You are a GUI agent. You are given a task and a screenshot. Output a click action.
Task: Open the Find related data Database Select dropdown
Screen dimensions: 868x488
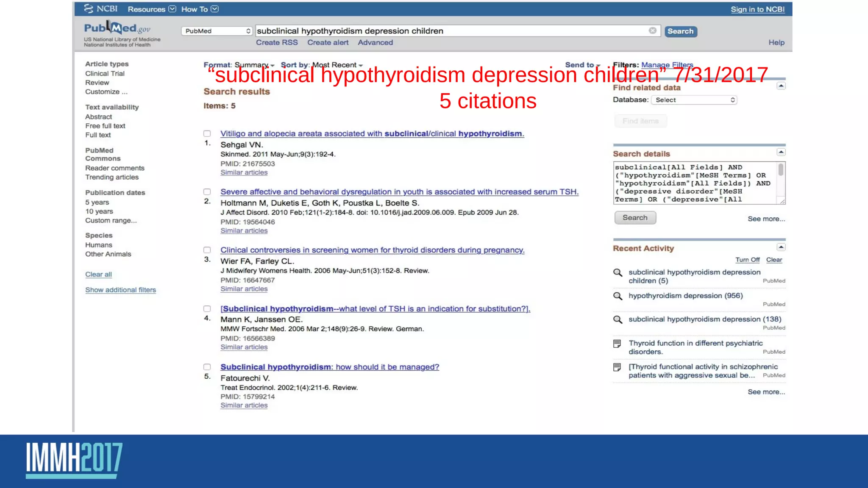(694, 100)
